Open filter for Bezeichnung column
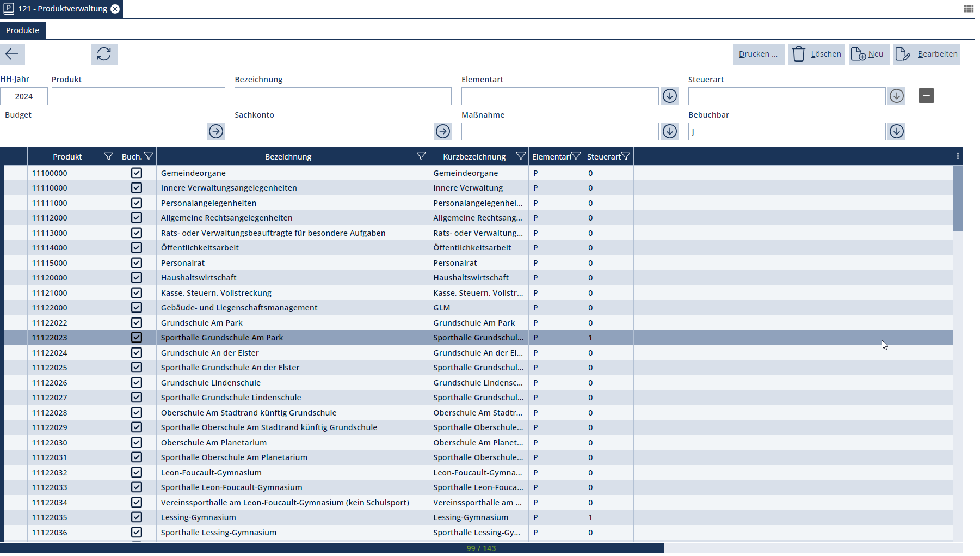Viewport: 980px width, 556px height. click(x=421, y=157)
